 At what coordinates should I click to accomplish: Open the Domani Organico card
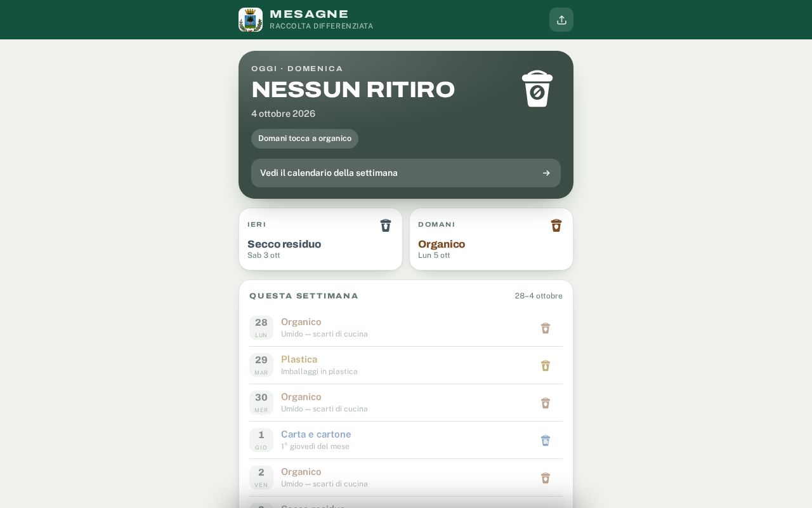tap(491, 239)
